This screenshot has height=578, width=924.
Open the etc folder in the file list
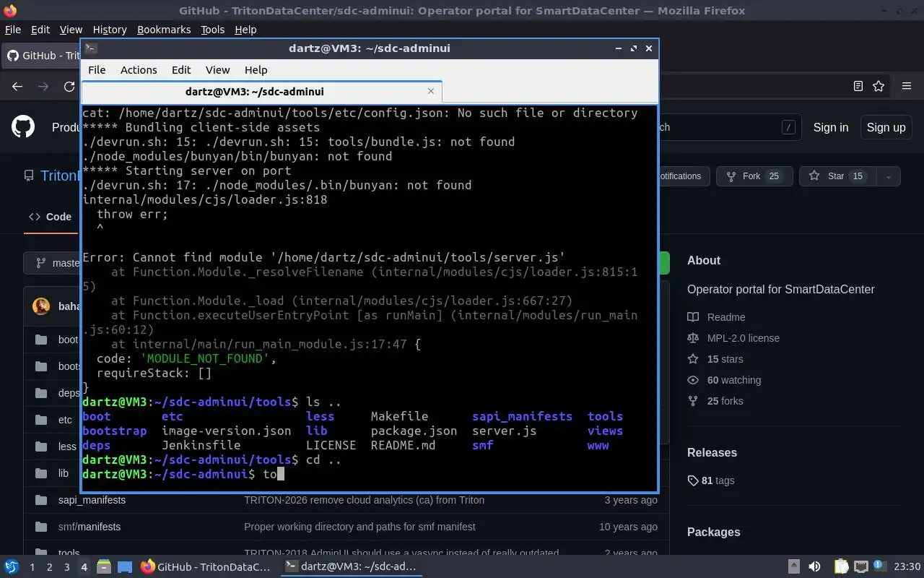pyautogui.click(x=65, y=420)
